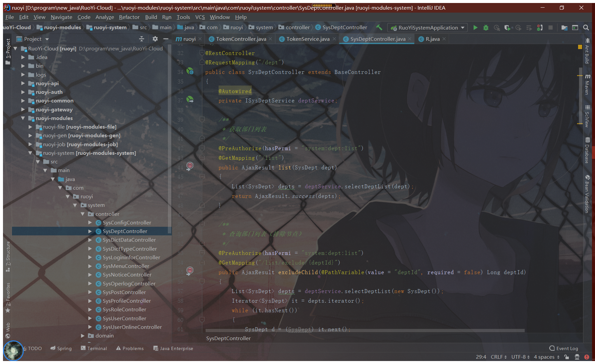Image resolution: width=595 pixels, height=364 pixels.
Task: Open the Event Log
Action: 563,348
